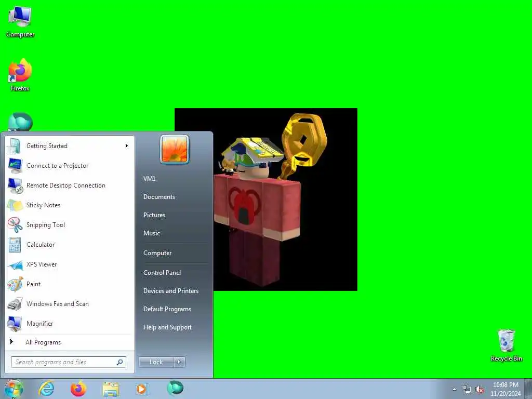Click the user account flower picture

tap(175, 149)
